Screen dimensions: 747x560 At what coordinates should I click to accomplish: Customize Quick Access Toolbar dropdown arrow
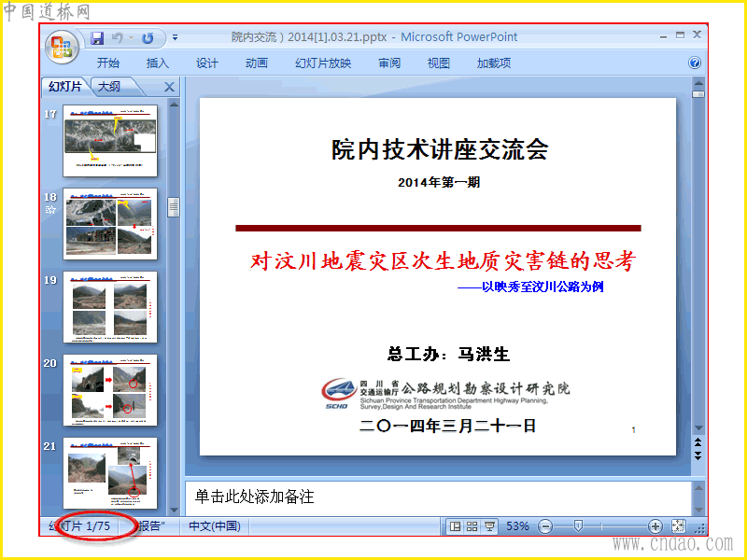pyautogui.click(x=176, y=37)
